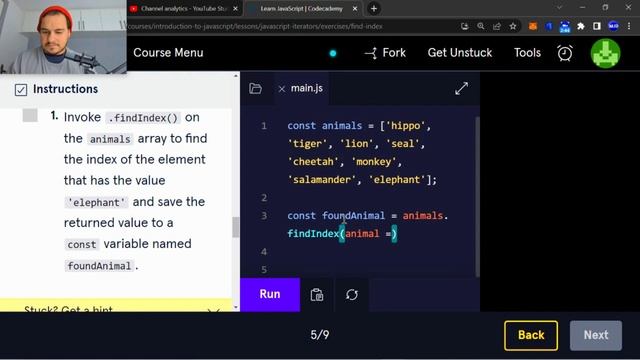Click 'elephant' in the animals array code

[x=397, y=180]
